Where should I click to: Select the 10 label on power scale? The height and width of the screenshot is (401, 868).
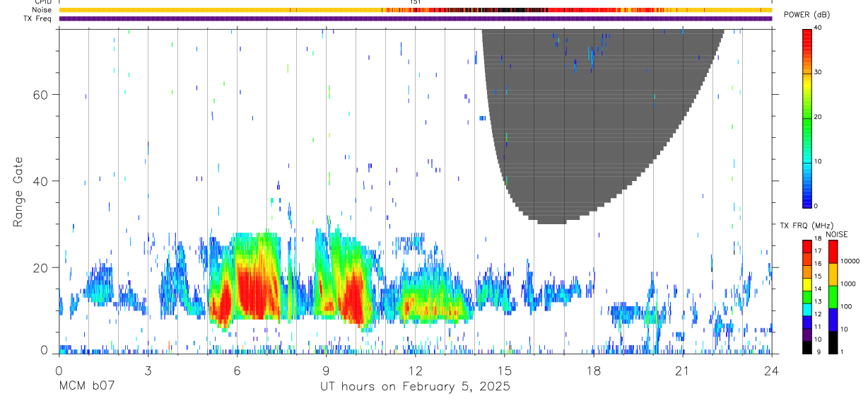click(x=818, y=161)
